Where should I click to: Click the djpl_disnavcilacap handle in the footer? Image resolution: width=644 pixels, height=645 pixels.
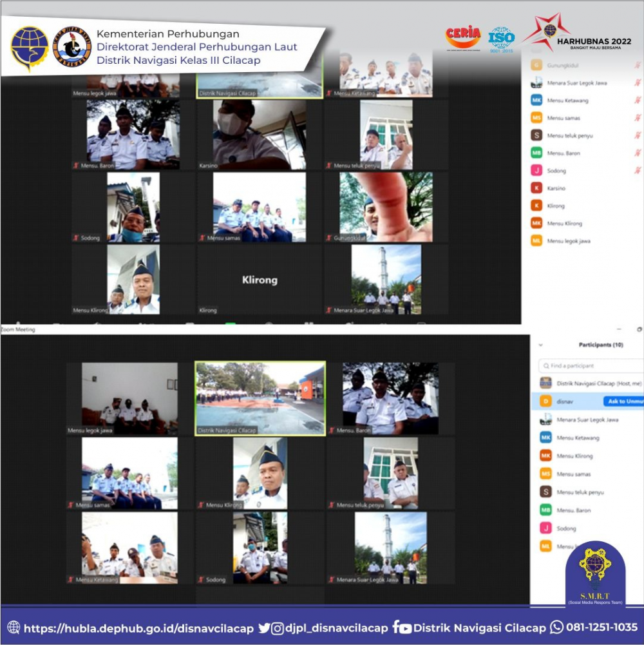336,628
